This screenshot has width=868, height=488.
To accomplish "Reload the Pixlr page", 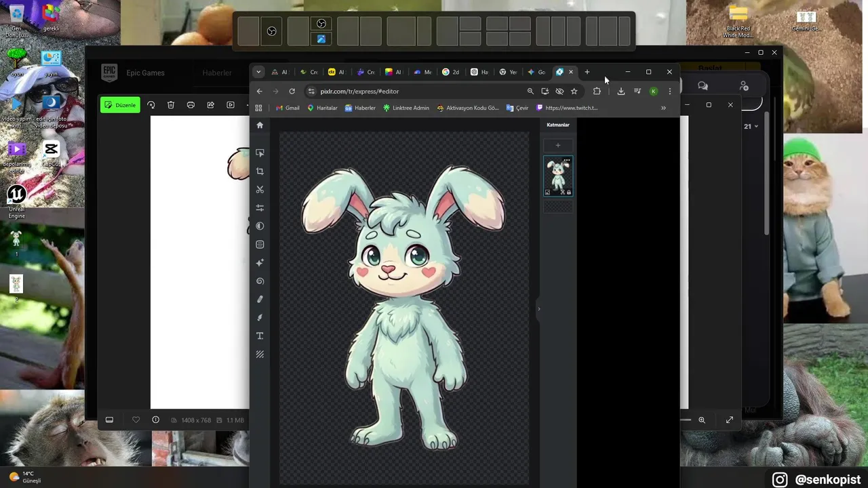I will coord(292,91).
